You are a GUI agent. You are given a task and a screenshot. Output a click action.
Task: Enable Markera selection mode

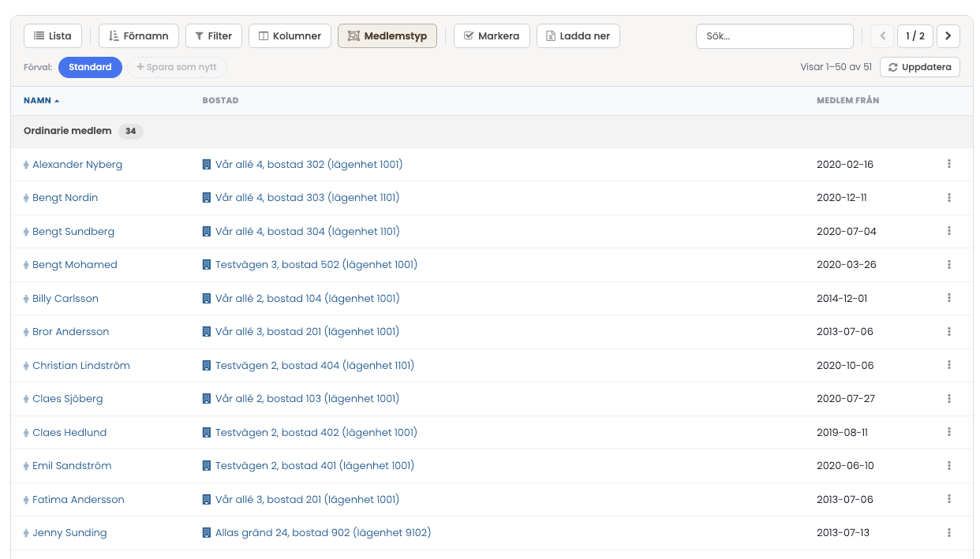click(492, 36)
